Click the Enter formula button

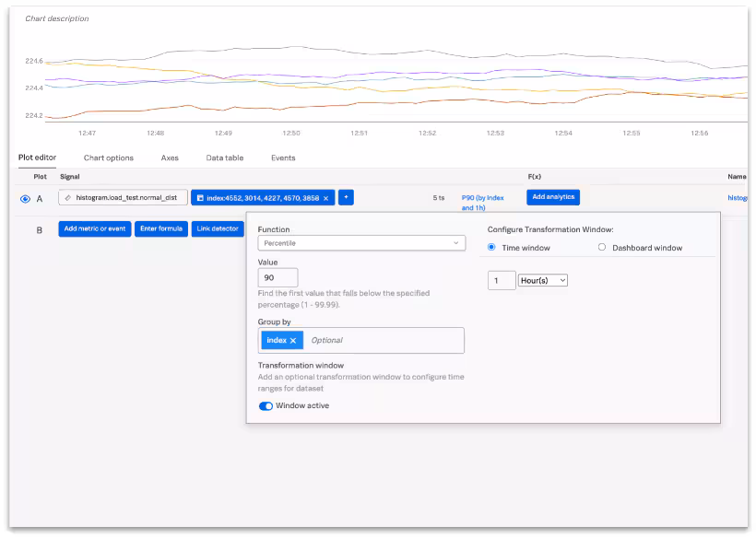point(161,229)
